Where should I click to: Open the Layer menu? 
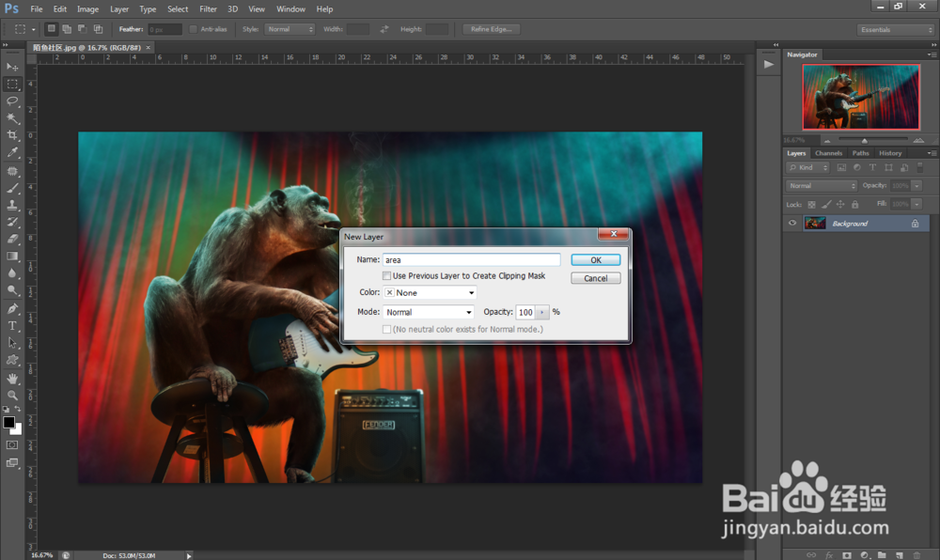click(119, 9)
